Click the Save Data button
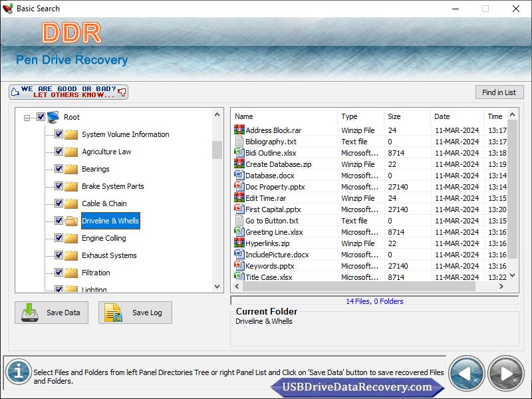The height and width of the screenshot is (399, 532). 51,313
